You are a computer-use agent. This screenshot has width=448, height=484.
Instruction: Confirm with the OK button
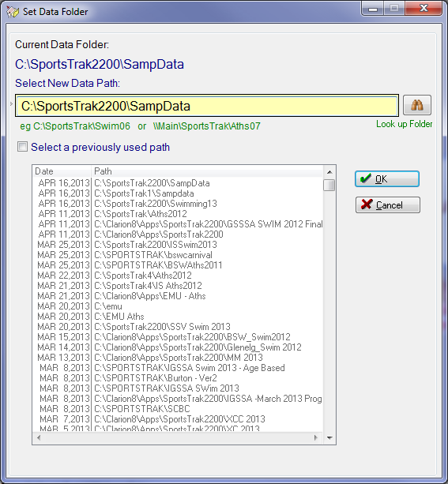387,179
